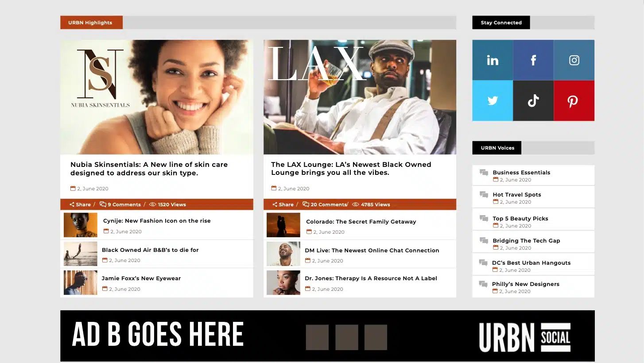The height and width of the screenshot is (363, 644).
Task: Click the chat bubble icon beside Philly's New Designers
Action: pos(483,284)
